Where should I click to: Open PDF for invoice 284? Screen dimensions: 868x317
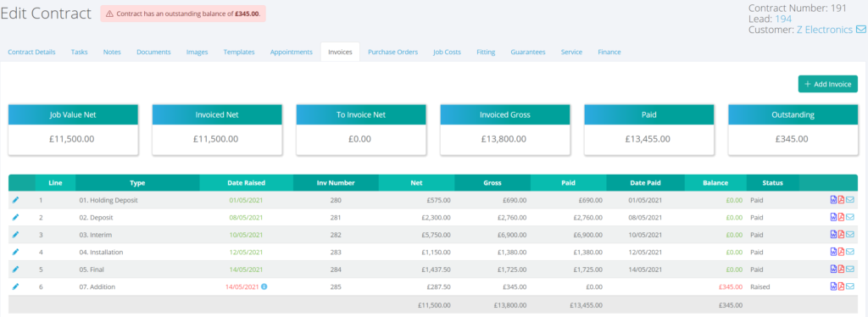click(842, 269)
